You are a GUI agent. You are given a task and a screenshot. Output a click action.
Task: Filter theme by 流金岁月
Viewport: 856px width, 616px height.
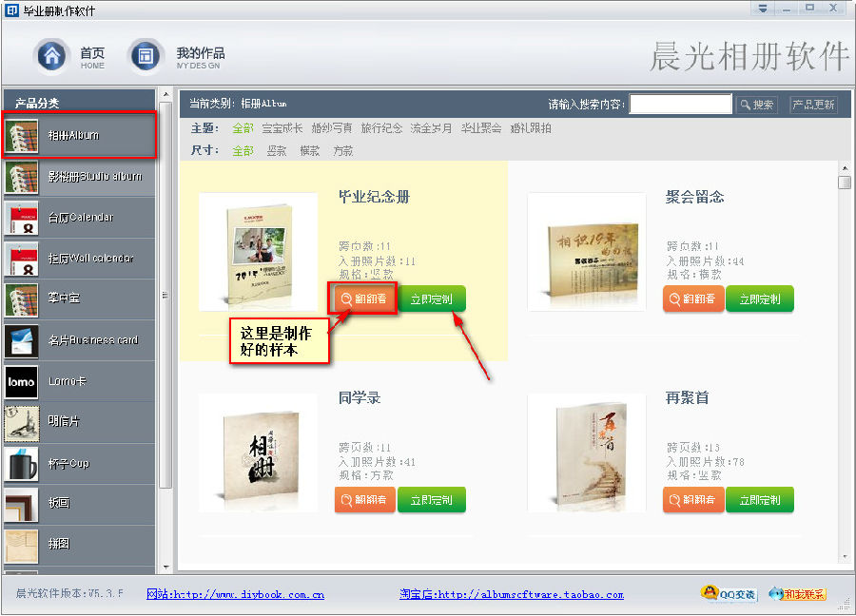point(431,128)
